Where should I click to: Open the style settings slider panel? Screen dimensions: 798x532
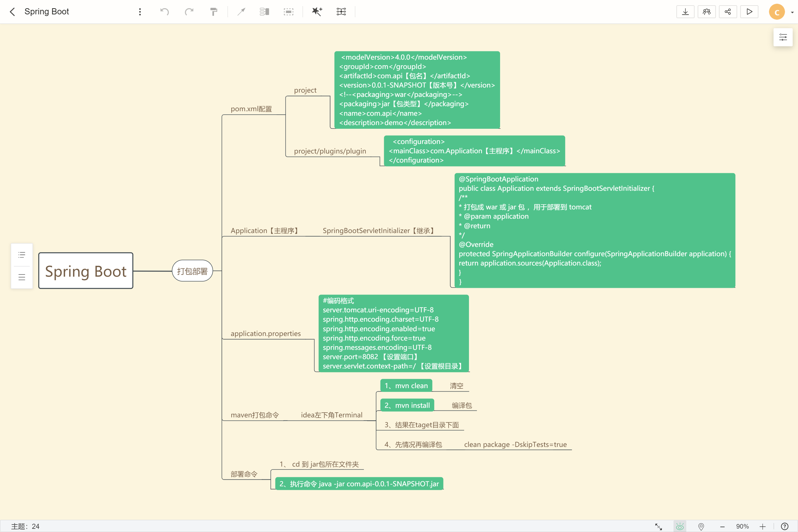(x=783, y=37)
